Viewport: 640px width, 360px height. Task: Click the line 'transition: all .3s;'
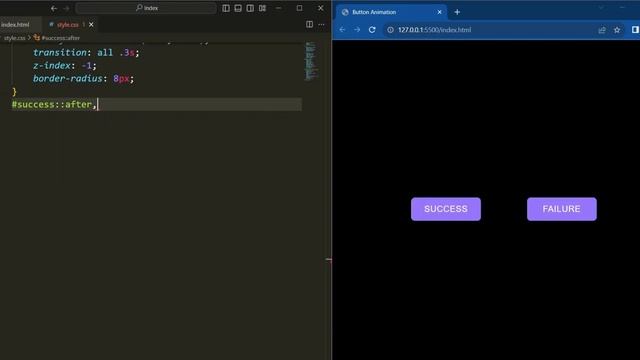point(86,53)
